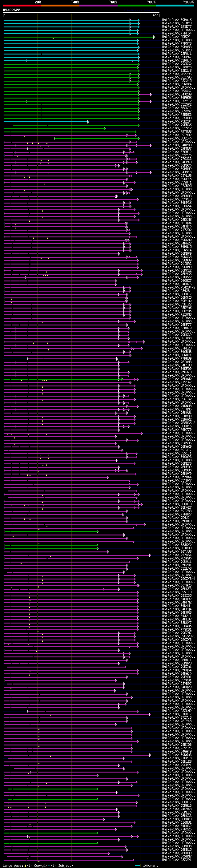Screen dimensions: 197x868
Task: Click the purple ~60% identity legend segment
Action: (x=98, y=6)
